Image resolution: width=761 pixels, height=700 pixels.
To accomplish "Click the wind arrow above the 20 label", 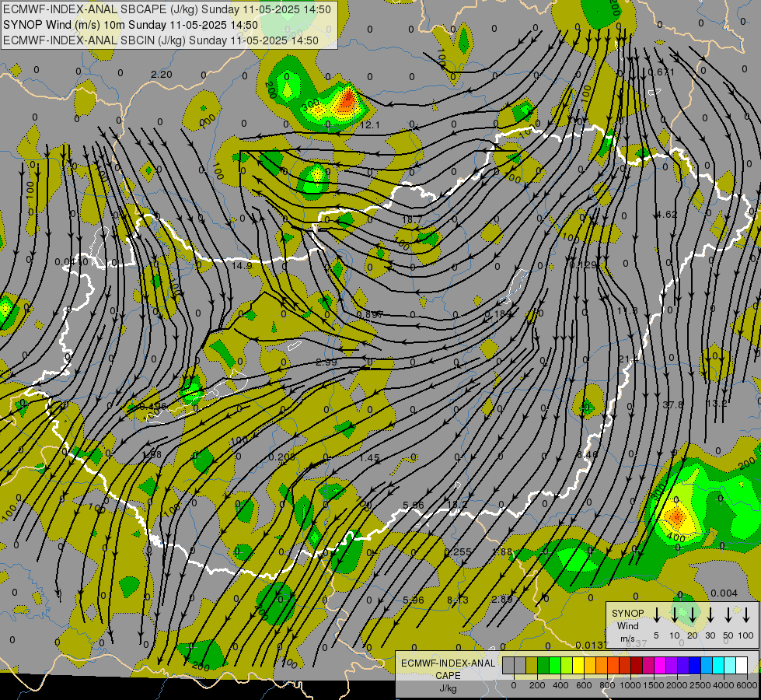I will 692,615.
